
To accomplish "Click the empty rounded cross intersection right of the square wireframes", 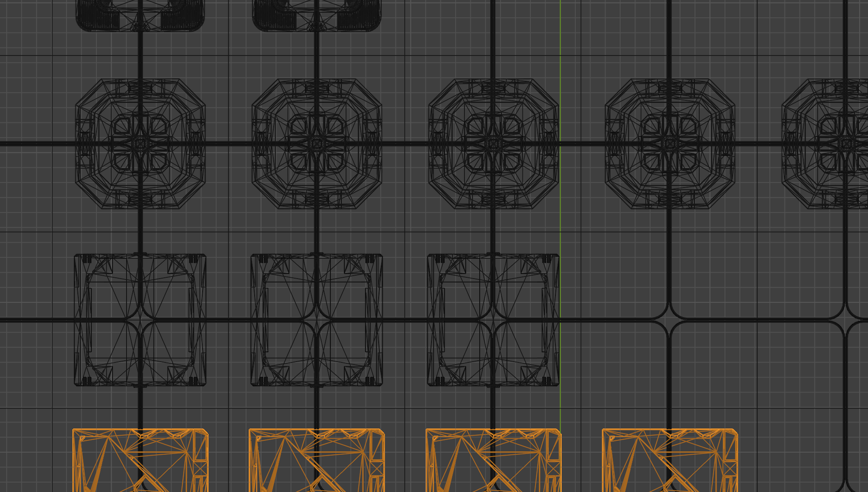I will pos(669,320).
